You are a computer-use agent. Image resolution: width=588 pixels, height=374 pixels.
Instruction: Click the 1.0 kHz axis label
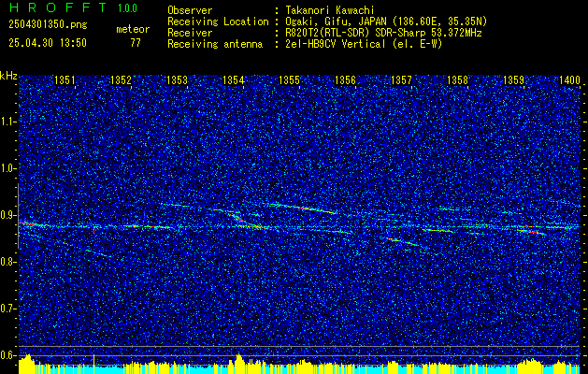click(x=7, y=168)
